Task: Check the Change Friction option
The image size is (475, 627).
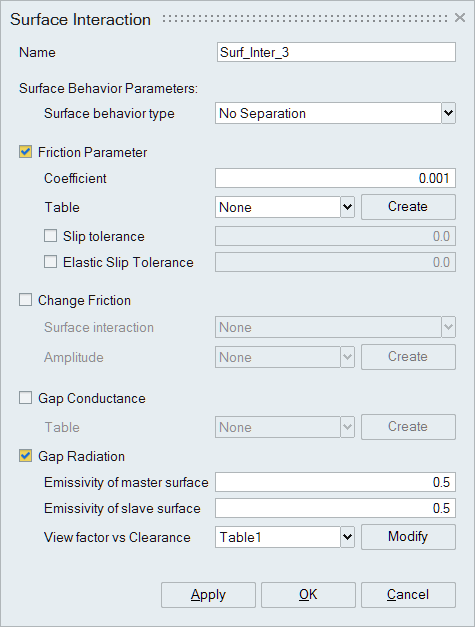Action: click(x=26, y=300)
